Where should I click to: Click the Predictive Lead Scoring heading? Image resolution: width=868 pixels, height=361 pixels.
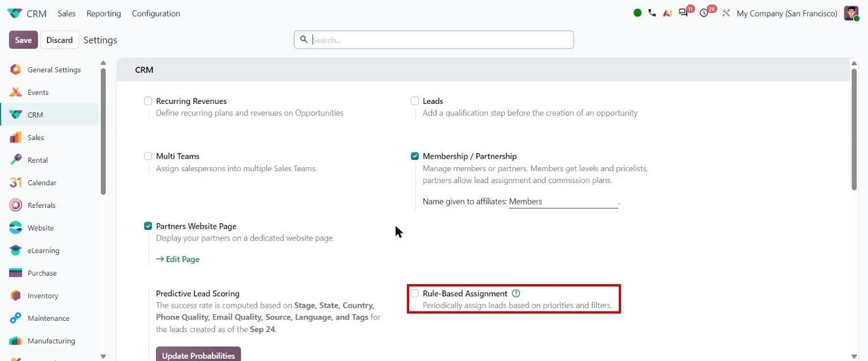tap(198, 293)
